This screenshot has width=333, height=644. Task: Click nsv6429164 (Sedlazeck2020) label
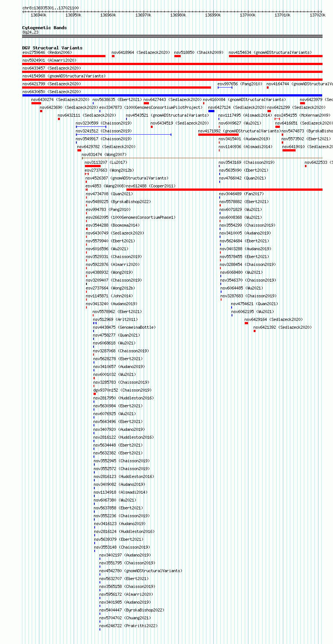(x=274, y=320)
